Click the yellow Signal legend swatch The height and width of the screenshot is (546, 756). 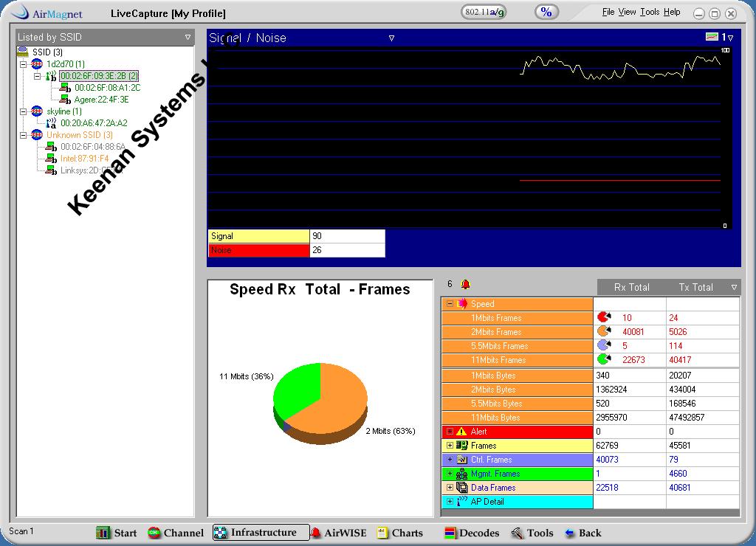[259, 236]
